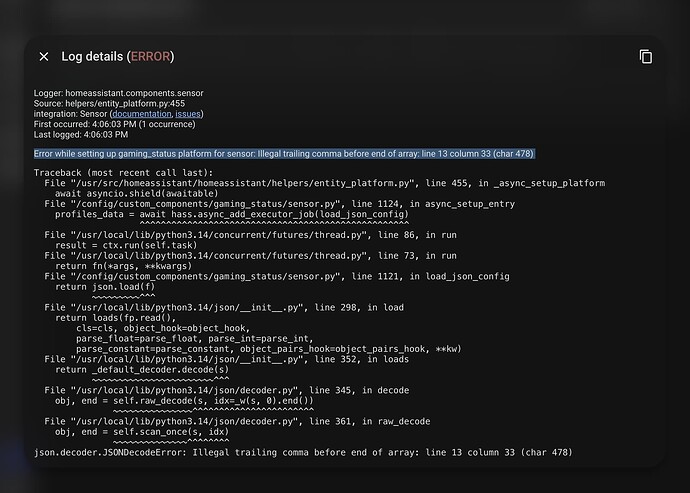
Task: Select 'Last logged: 4:06:03 PM' line
Action: pos(81,135)
